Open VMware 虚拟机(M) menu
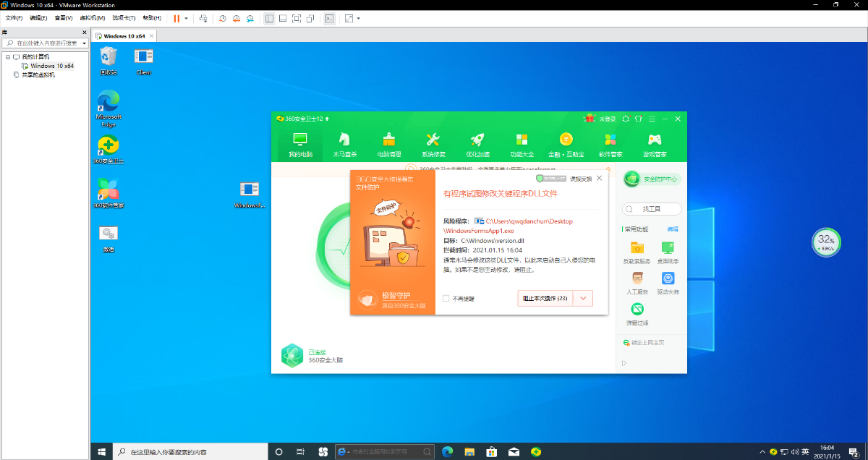 pyautogui.click(x=91, y=17)
